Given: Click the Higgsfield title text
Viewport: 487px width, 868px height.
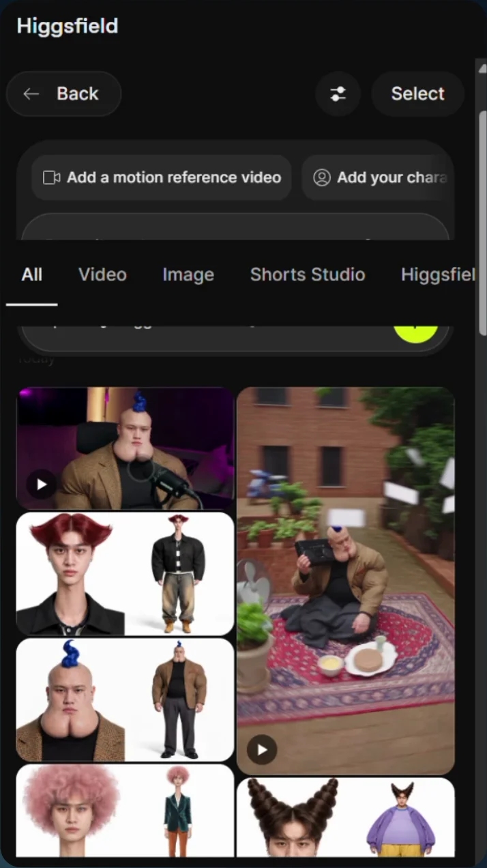Looking at the screenshot, I should pyautogui.click(x=68, y=26).
